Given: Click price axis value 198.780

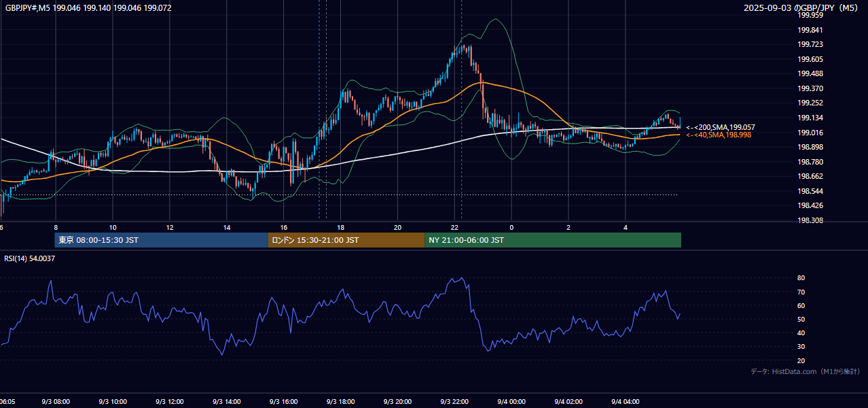Looking at the screenshot, I should 810,162.
